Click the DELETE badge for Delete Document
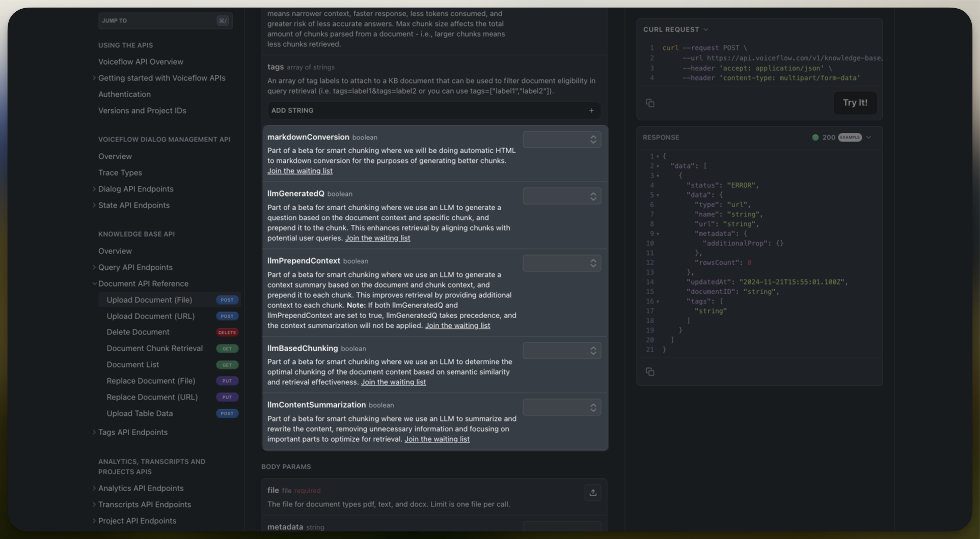The height and width of the screenshot is (539, 980). pyautogui.click(x=227, y=332)
